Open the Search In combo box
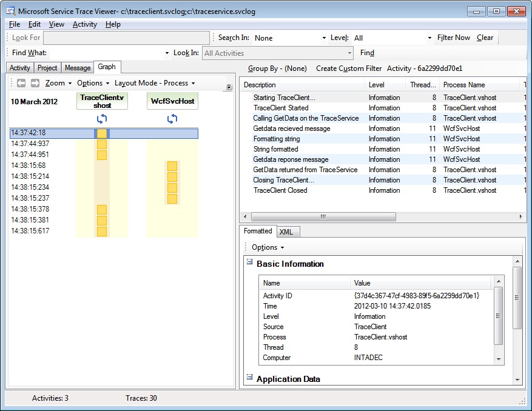The height and width of the screenshot is (411, 532). [290, 38]
